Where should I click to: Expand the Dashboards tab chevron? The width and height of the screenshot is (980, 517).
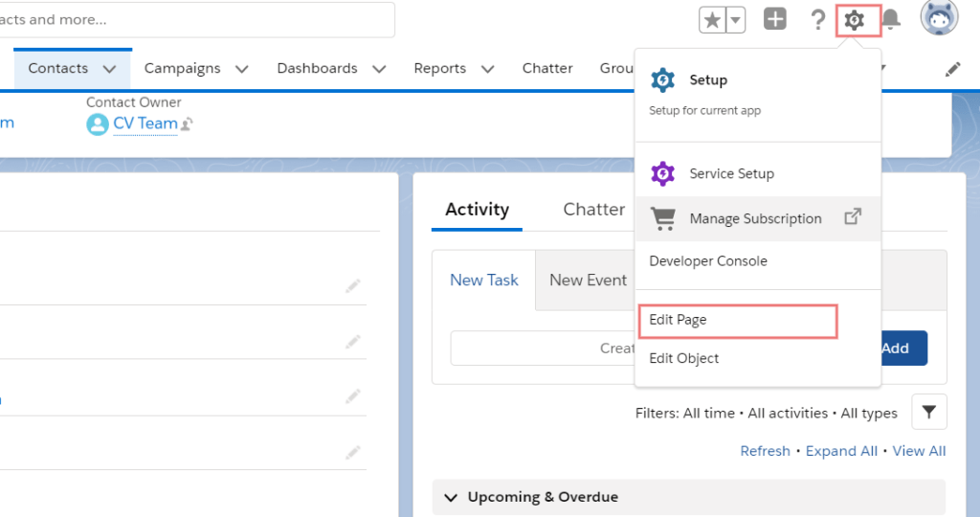click(x=379, y=69)
